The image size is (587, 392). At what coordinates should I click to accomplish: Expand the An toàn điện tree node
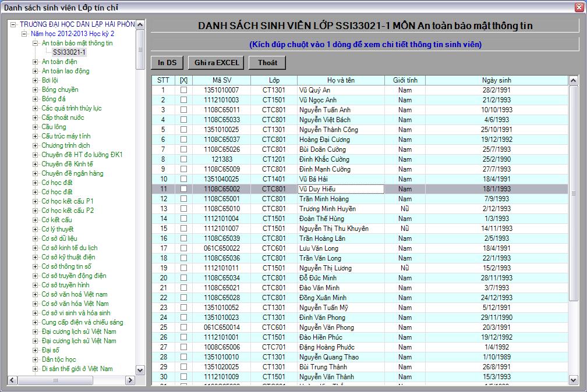coord(35,62)
